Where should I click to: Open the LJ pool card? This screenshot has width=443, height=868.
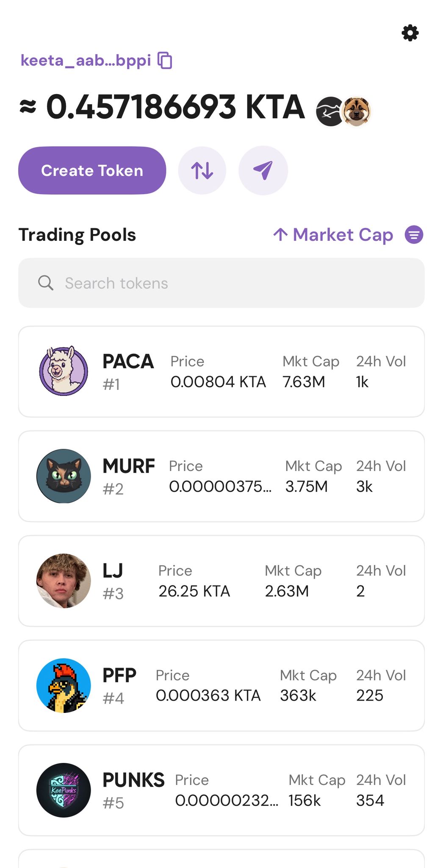[221, 581]
